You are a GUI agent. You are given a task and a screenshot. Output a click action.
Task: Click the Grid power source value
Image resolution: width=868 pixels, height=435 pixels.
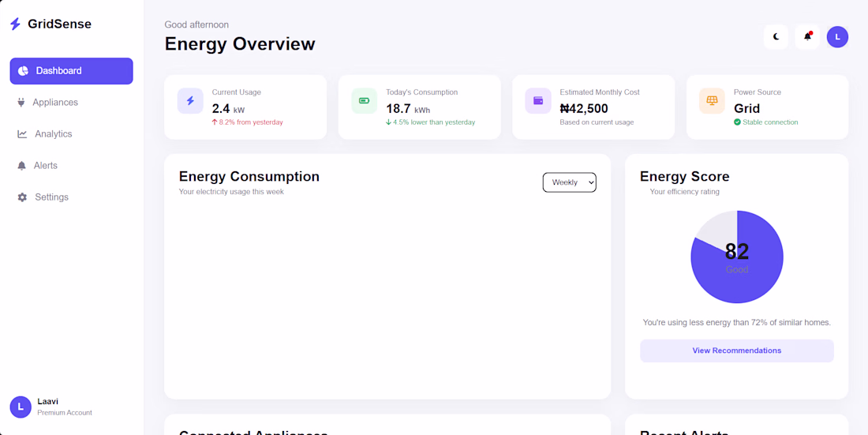pyautogui.click(x=746, y=109)
